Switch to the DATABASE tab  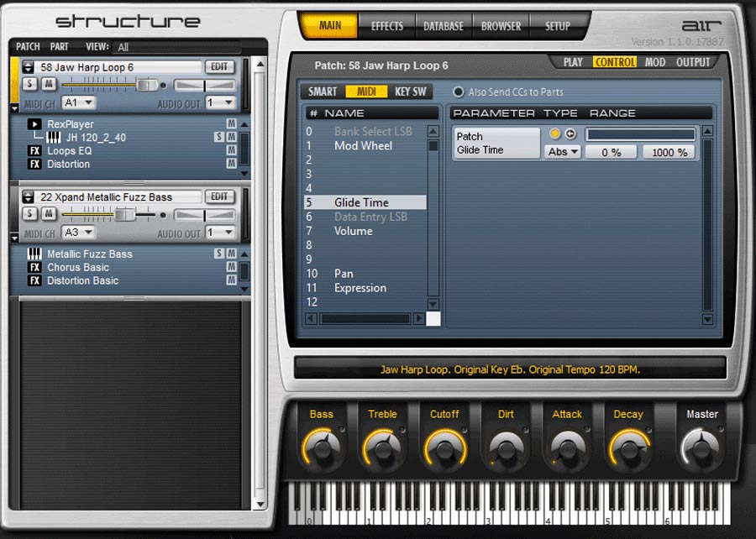443,25
